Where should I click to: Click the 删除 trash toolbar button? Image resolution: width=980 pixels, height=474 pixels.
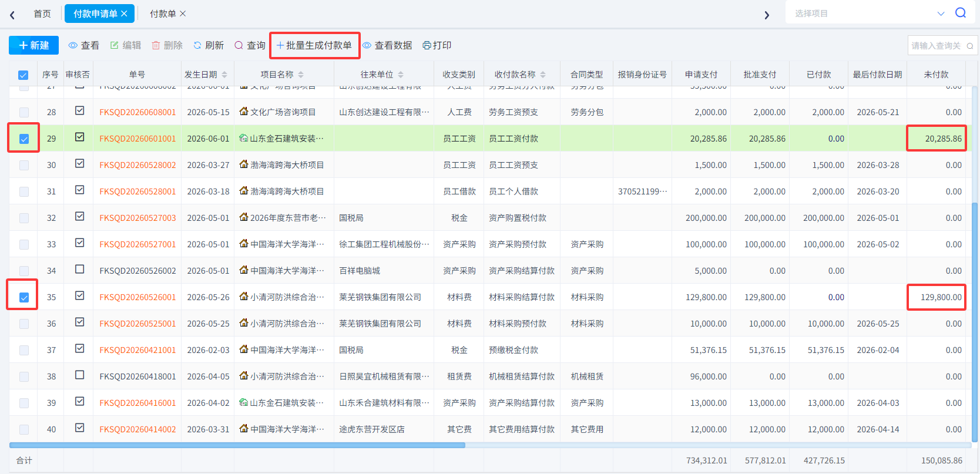(167, 45)
